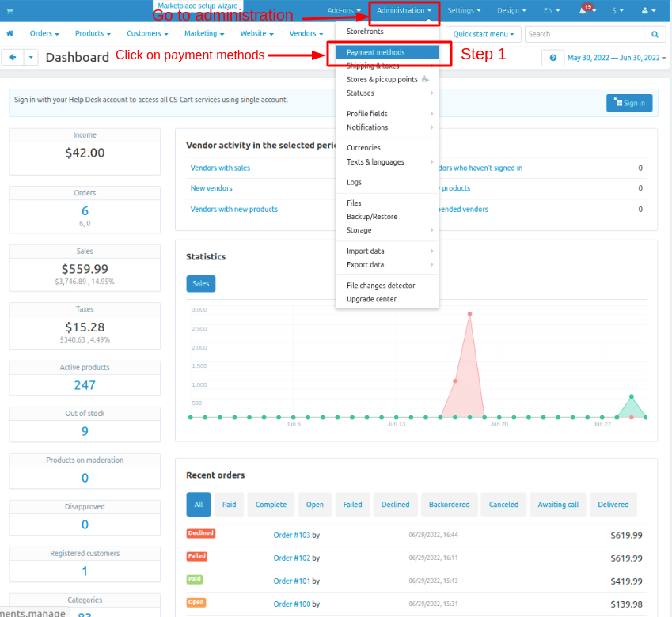Click the storefront cart icon
Screen dimensions: 672x617
click(x=9, y=10)
